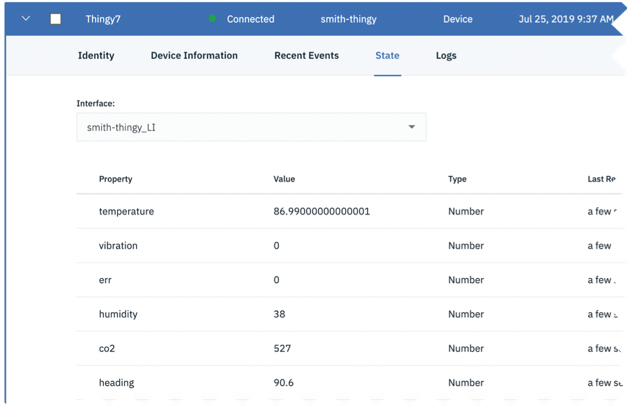Click the Number type in co2 row
The image size is (627, 406).
[466, 348]
